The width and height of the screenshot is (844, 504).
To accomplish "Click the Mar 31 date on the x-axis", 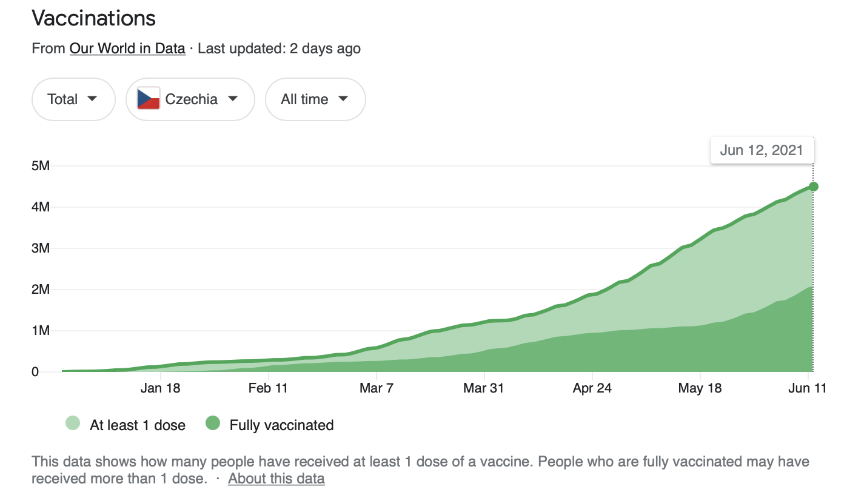I will click(483, 388).
